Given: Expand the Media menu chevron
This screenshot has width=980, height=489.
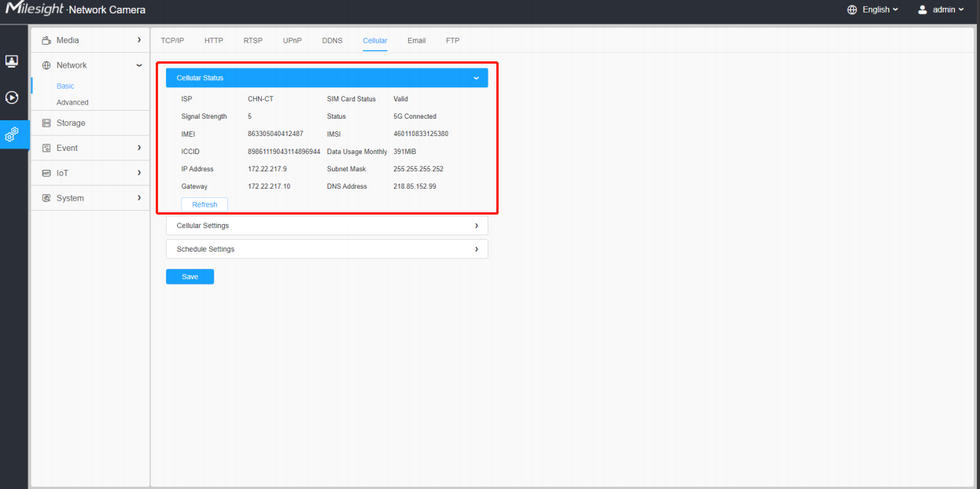Looking at the screenshot, I should [x=139, y=40].
